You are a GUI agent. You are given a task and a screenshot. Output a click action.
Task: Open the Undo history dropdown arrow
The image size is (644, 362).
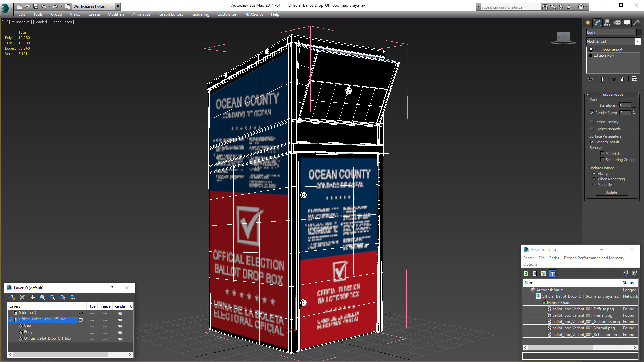point(49,6)
